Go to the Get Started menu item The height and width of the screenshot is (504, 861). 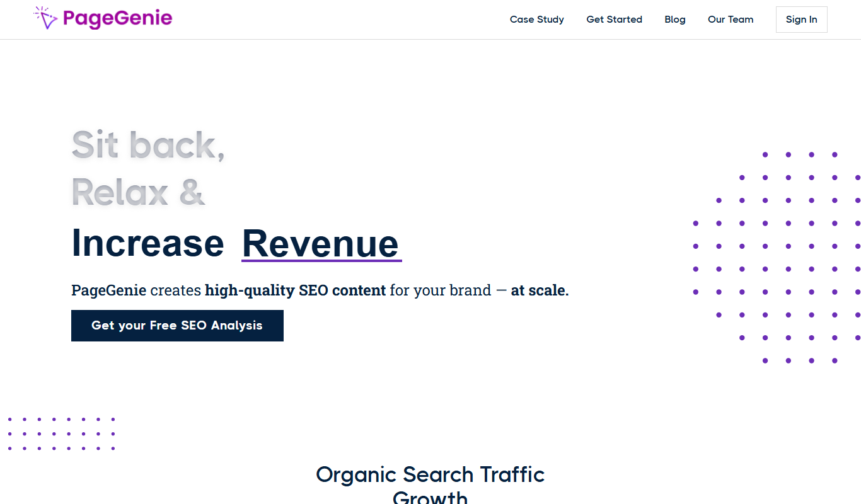[x=615, y=20]
